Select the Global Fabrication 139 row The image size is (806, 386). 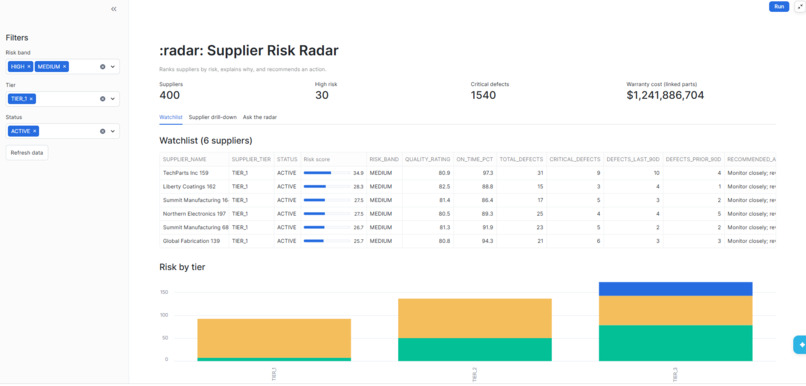tap(467, 241)
